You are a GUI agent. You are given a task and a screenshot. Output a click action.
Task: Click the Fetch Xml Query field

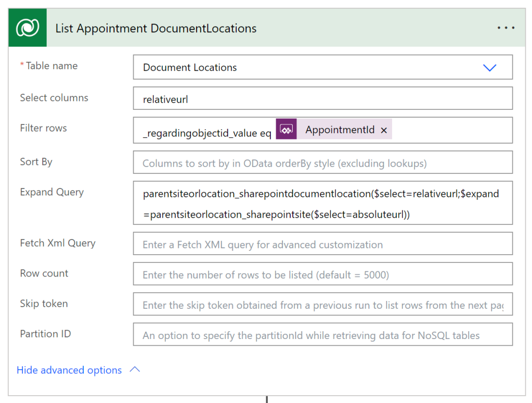point(322,244)
